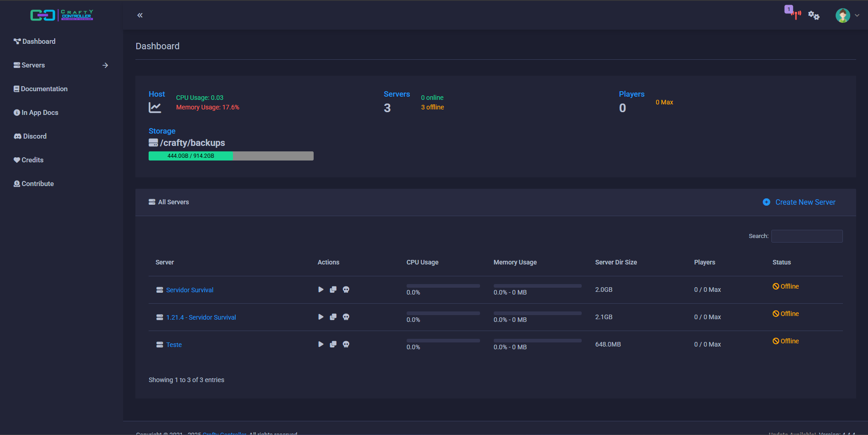Click Teste row server icon
Viewport: 868px width, 435px height.
pos(160,345)
